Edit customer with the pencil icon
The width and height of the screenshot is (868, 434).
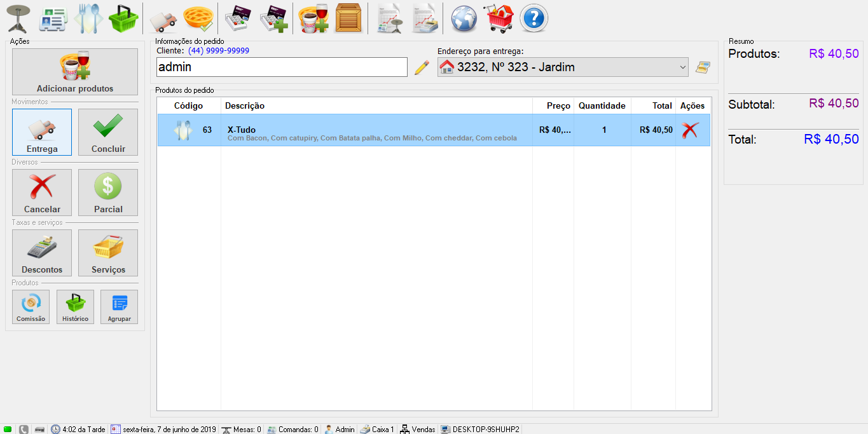point(422,67)
